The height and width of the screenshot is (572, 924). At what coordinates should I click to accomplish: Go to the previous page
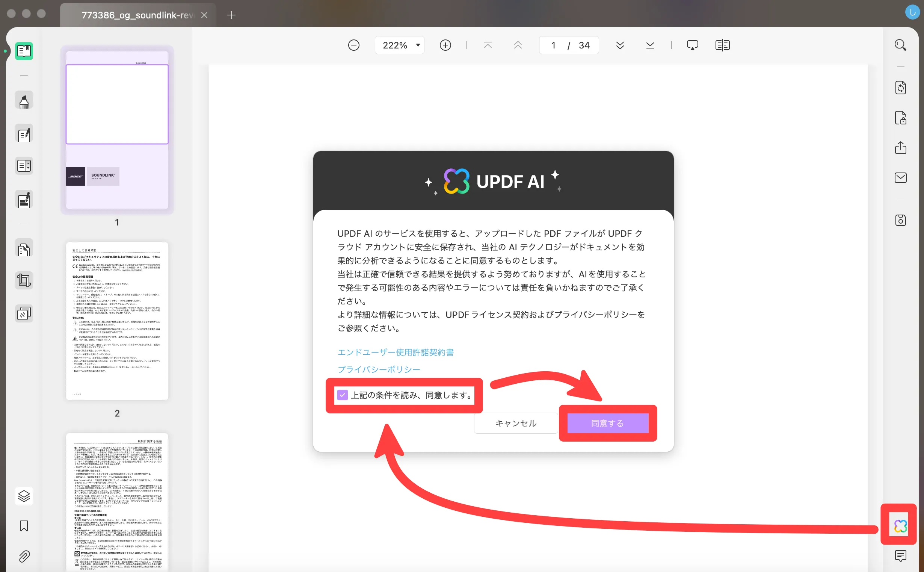518,45
